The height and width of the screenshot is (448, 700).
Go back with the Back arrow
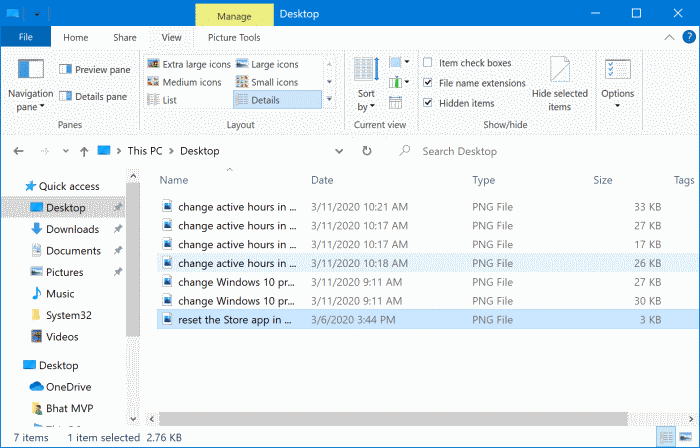(18, 151)
